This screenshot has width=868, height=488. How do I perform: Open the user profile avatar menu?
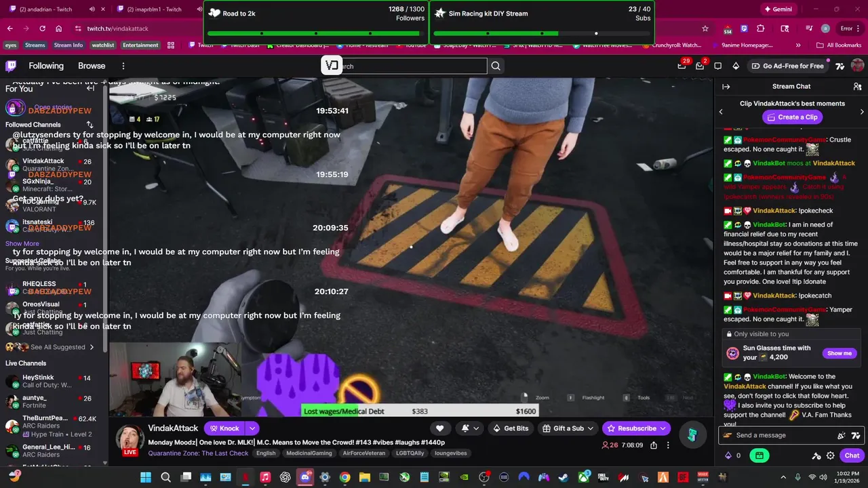tap(857, 66)
